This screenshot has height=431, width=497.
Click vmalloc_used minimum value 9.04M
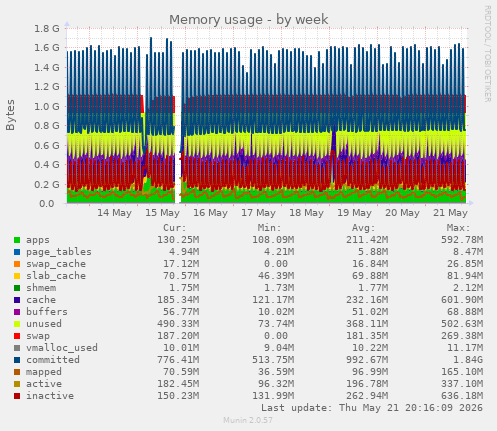click(278, 348)
